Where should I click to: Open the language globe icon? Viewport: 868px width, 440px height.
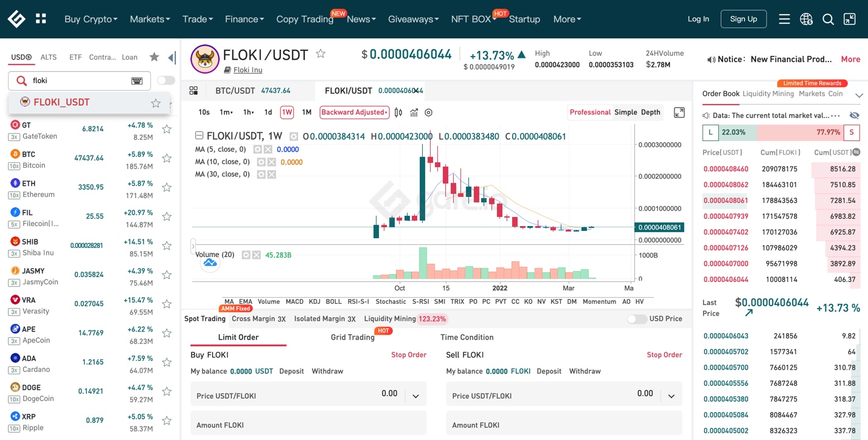click(x=806, y=19)
